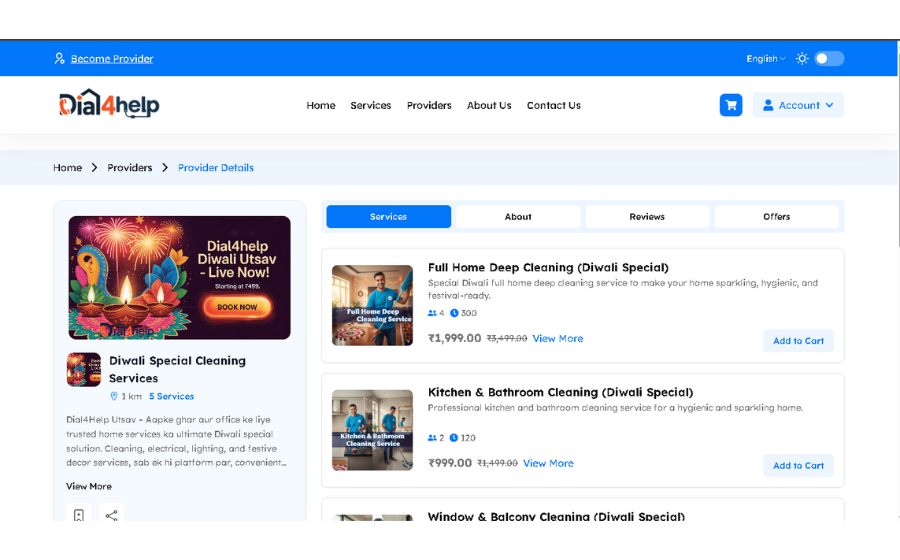Switch to the Offers tab
The width and height of the screenshot is (900, 560).
click(x=776, y=217)
